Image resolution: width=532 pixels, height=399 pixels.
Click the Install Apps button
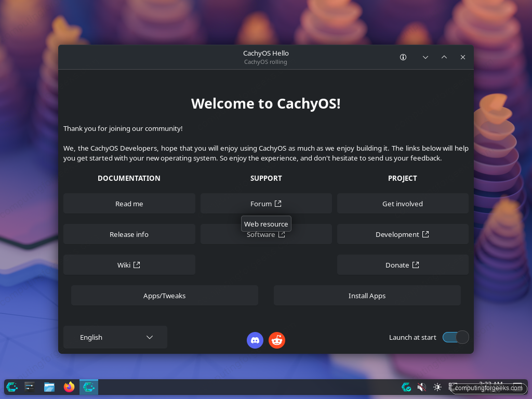pyautogui.click(x=367, y=296)
